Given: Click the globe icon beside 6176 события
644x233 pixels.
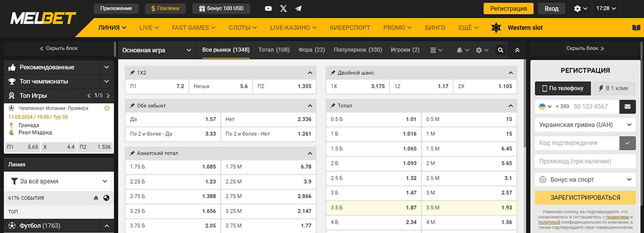Looking at the screenshot, I should 107,198.
